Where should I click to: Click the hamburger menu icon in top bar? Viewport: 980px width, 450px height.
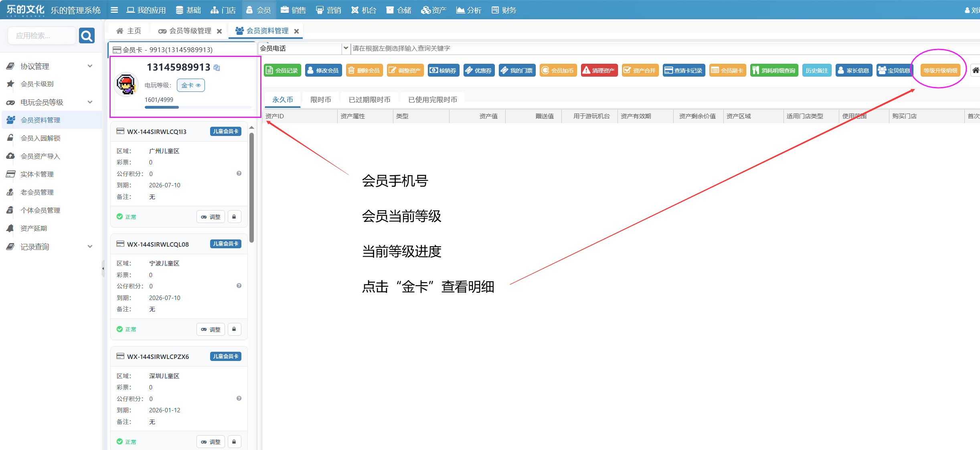click(x=114, y=10)
